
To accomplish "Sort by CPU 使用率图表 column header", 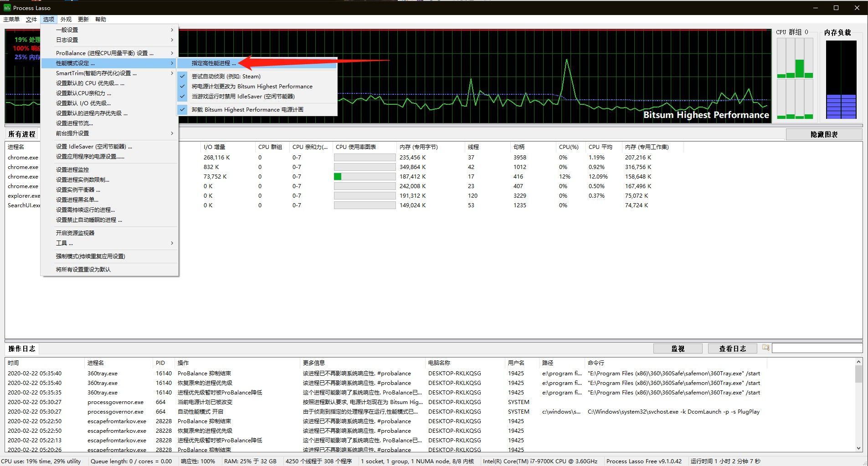I will click(x=365, y=147).
